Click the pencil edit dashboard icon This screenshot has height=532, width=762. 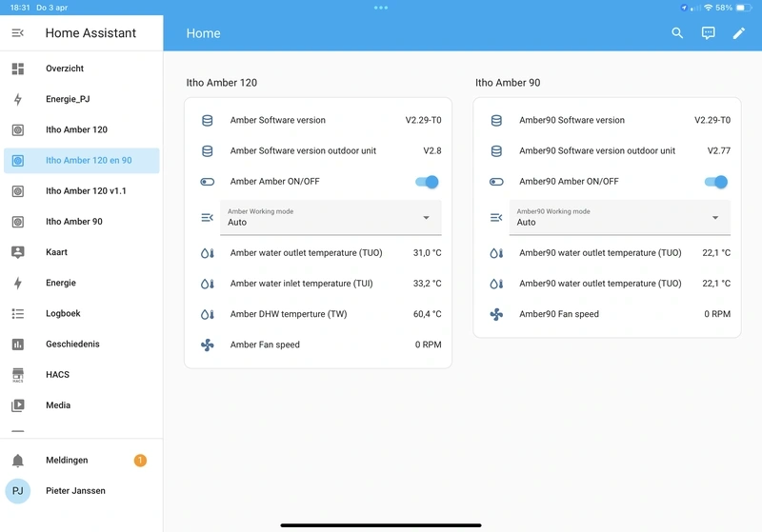(x=739, y=33)
